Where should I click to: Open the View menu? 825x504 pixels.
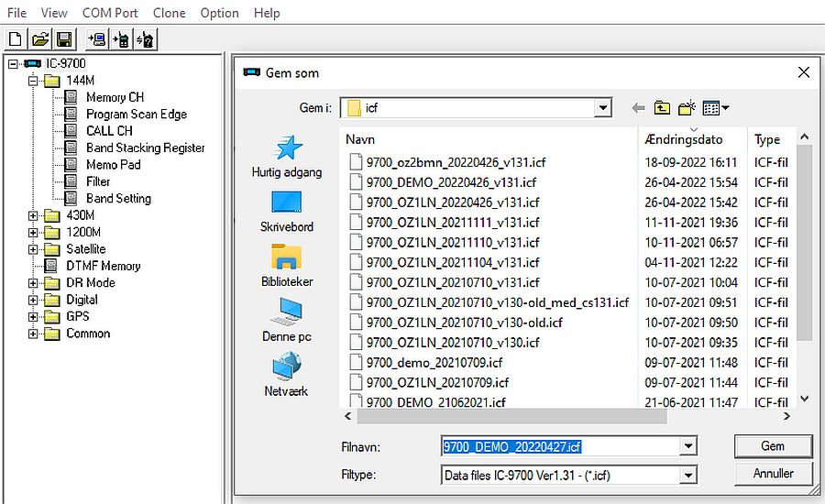point(54,13)
